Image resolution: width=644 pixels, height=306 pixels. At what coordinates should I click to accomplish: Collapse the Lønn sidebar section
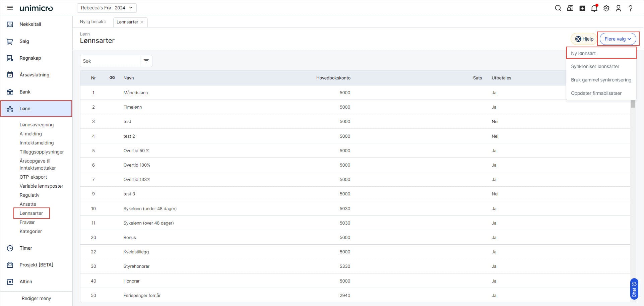point(36,109)
